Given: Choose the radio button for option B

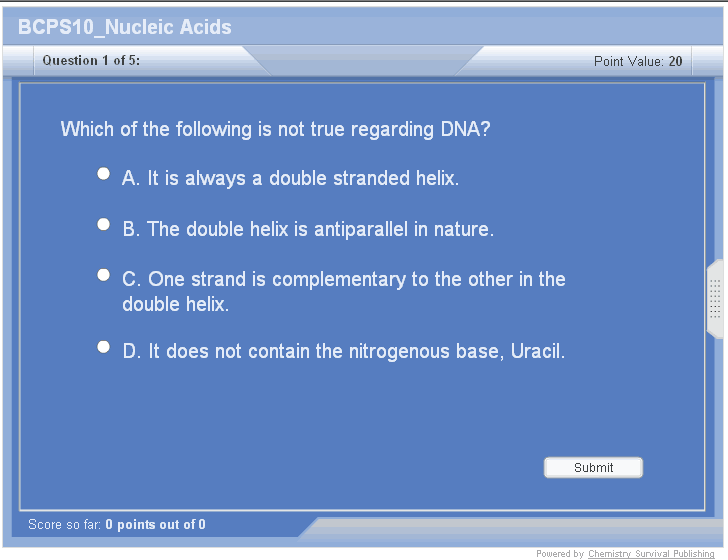Looking at the screenshot, I should coord(103,225).
